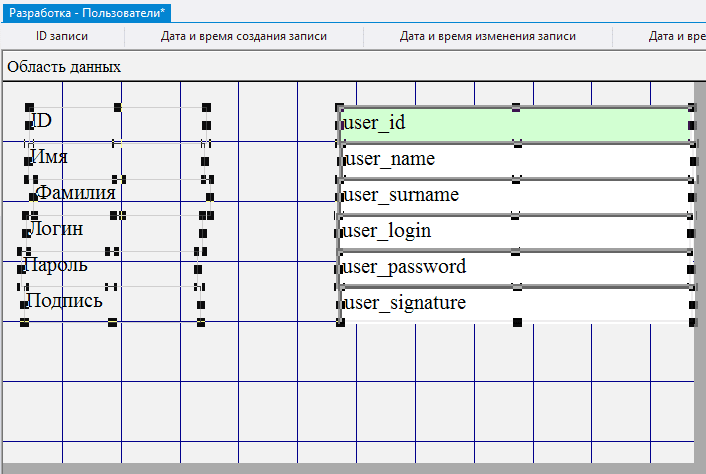Click the Имя label
This screenshot has height=474, width=706.
pyautogui.click(x=50, y=157)
